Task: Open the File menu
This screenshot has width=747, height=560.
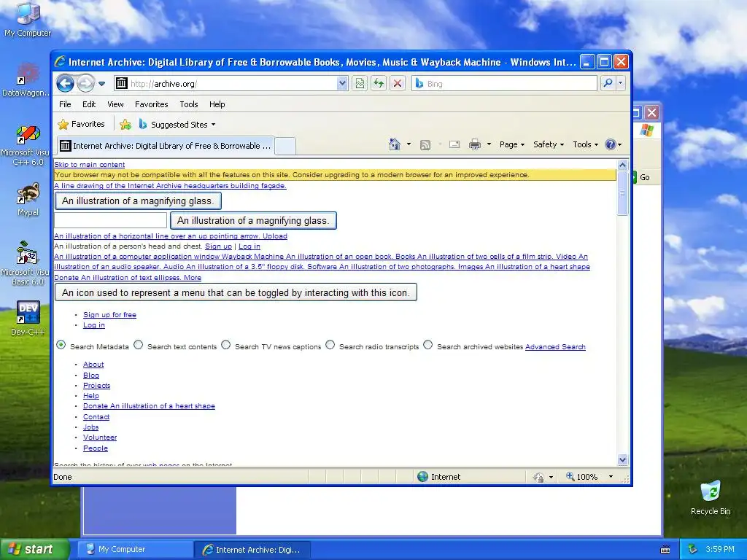Action: (65, 104)
